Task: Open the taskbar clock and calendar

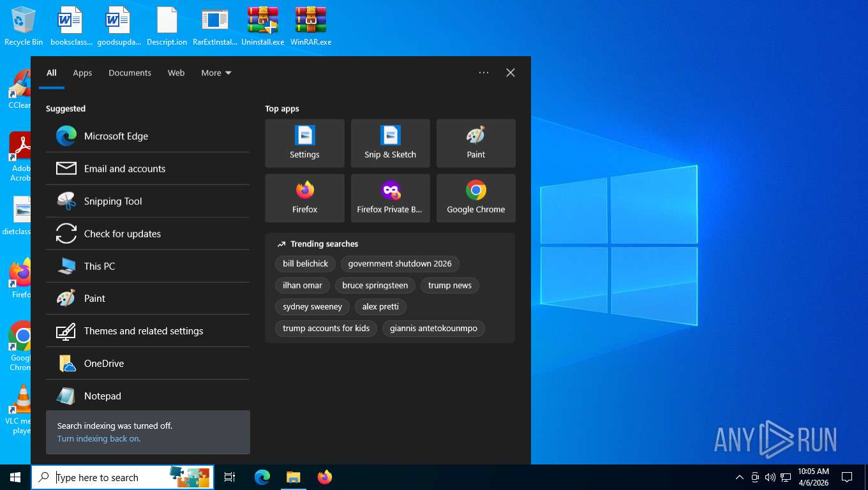Action: [x=813, y=477]
